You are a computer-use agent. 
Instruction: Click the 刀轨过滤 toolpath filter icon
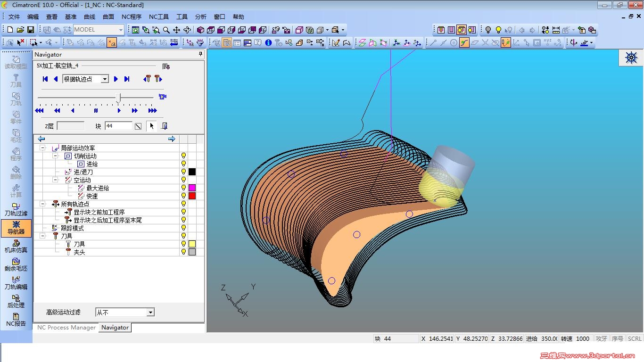point(16,209)
